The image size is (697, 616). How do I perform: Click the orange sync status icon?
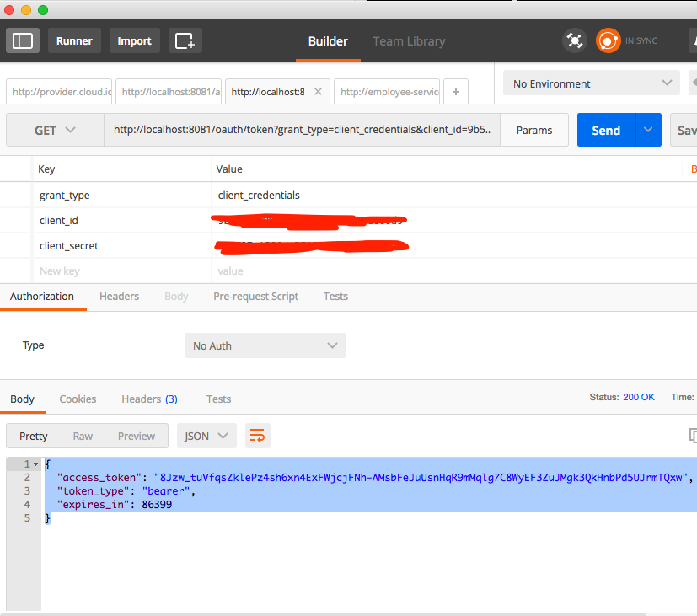point(608,40)
